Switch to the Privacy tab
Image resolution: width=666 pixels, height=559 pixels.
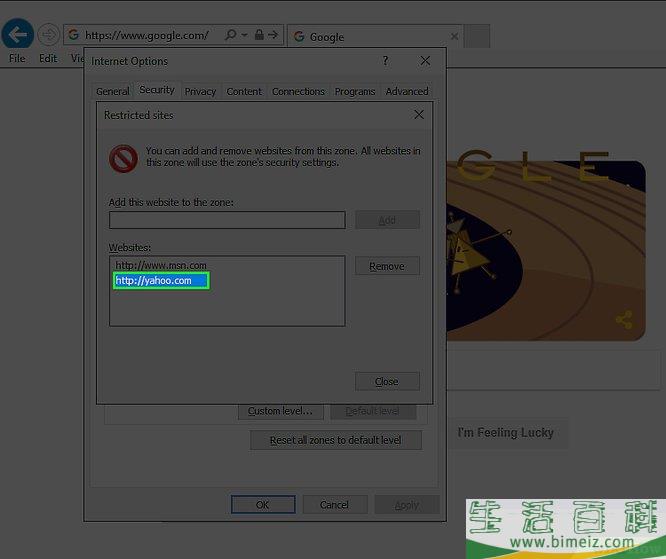pos(200,91)
